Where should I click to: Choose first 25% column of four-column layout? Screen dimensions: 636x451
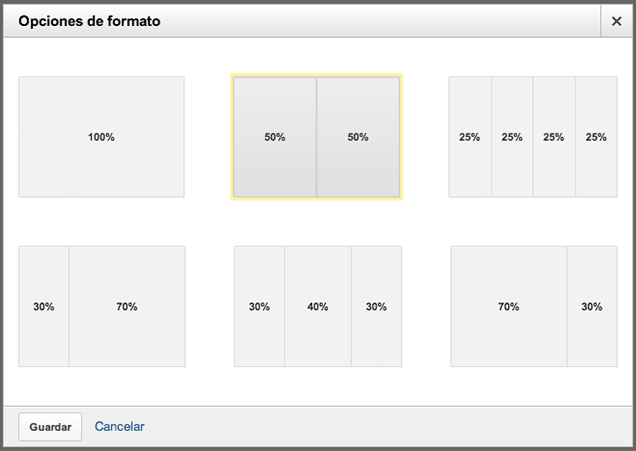click(x=470, y=137)
